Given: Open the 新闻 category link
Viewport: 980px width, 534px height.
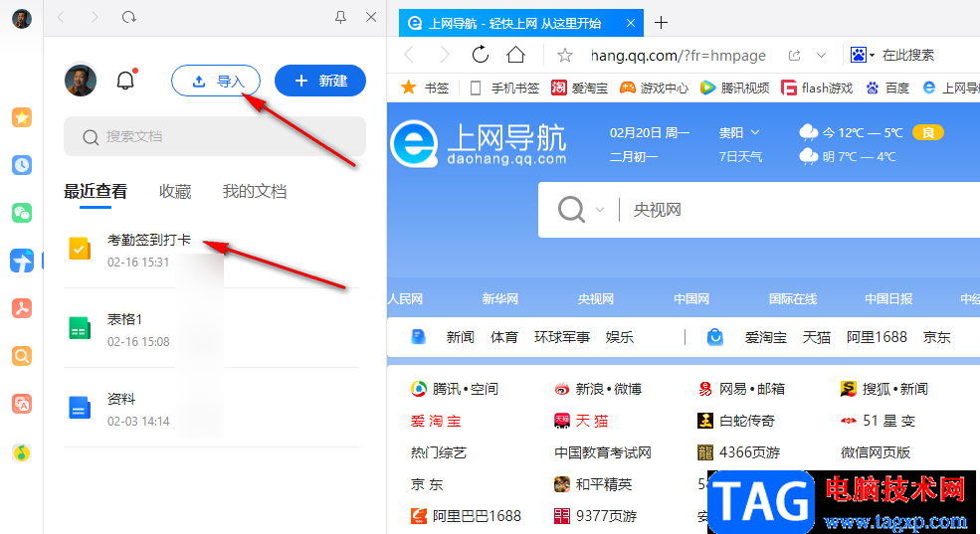Looking at the screenshot, I should tap(460, 337).
